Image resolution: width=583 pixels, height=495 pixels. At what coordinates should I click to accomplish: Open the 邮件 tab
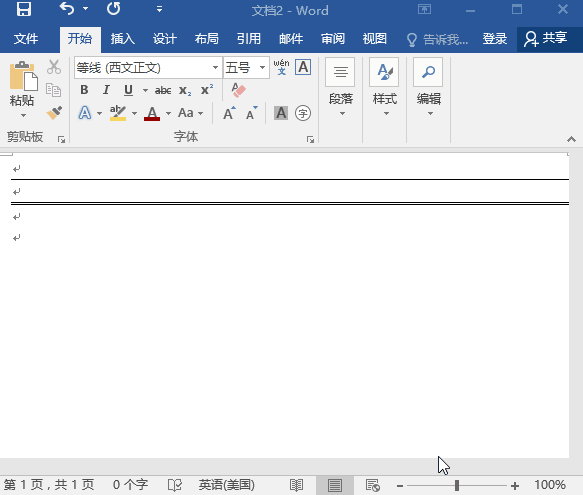[291, 39]
